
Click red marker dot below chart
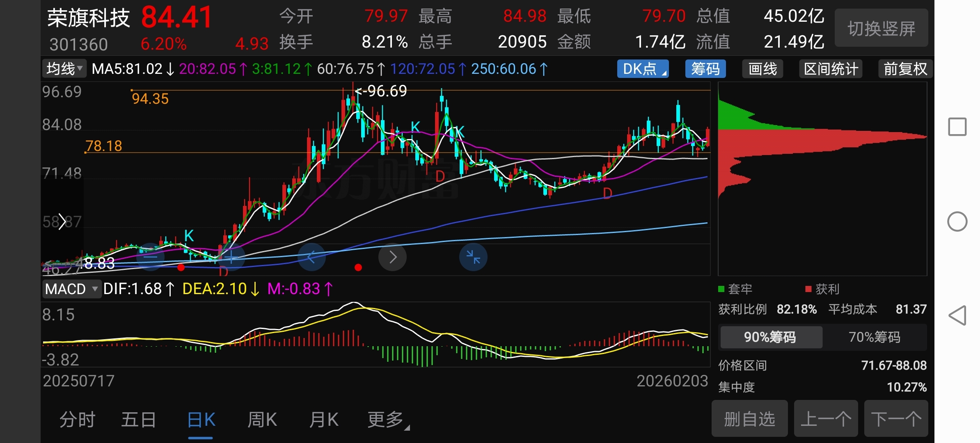click(x=358, y=267)
